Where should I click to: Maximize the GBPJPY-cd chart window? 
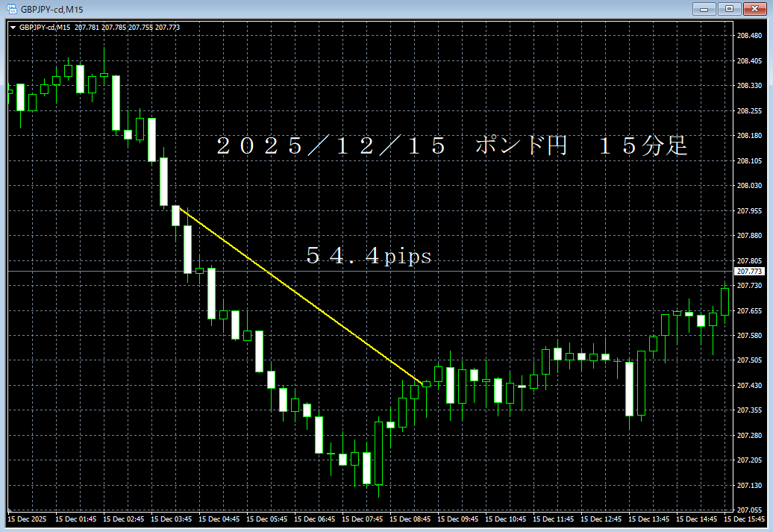[x=729, y=9]
